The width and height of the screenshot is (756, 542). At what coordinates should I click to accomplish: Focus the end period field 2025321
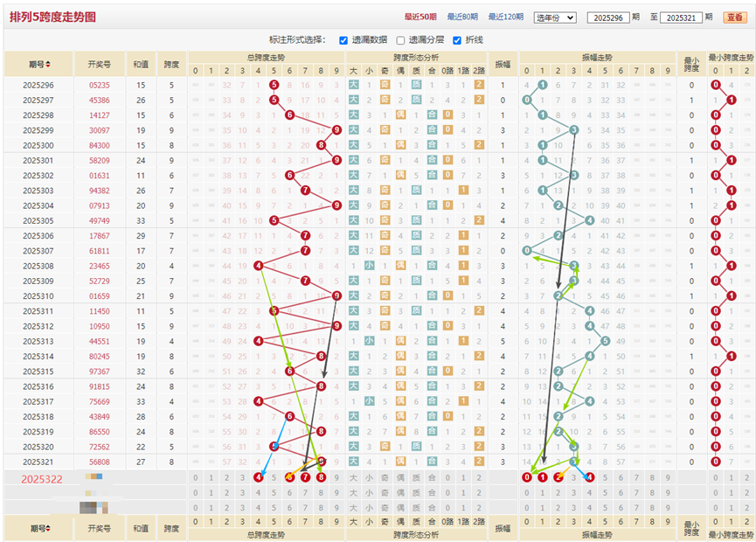(681, 17)
